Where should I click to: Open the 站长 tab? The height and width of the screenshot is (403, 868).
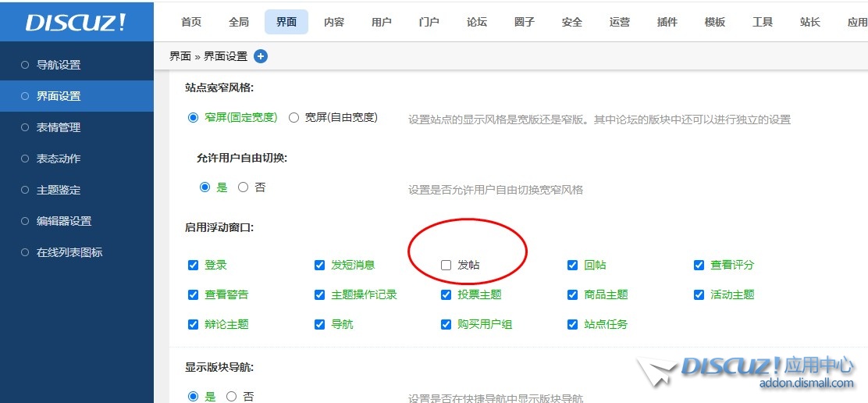(x=810, y=22)
